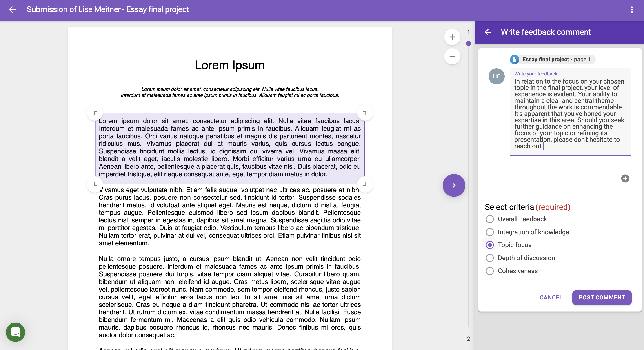The image size is (644, 350).
Task: Zoom in on the document
Action: click(452, 37)
